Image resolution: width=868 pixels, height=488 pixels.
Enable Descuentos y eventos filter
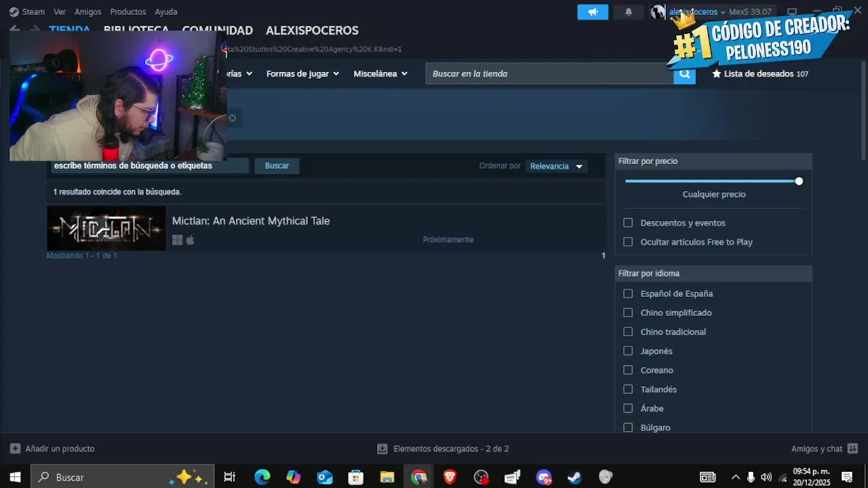tap(628, 223)
